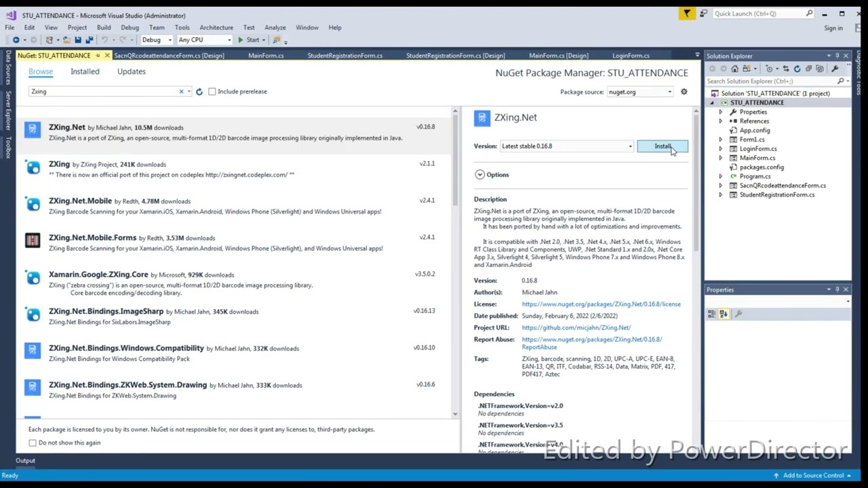Expand the Properties node in Solution Explorer
The height and width of the screenshot is (488, 868).
click(720, 112)
